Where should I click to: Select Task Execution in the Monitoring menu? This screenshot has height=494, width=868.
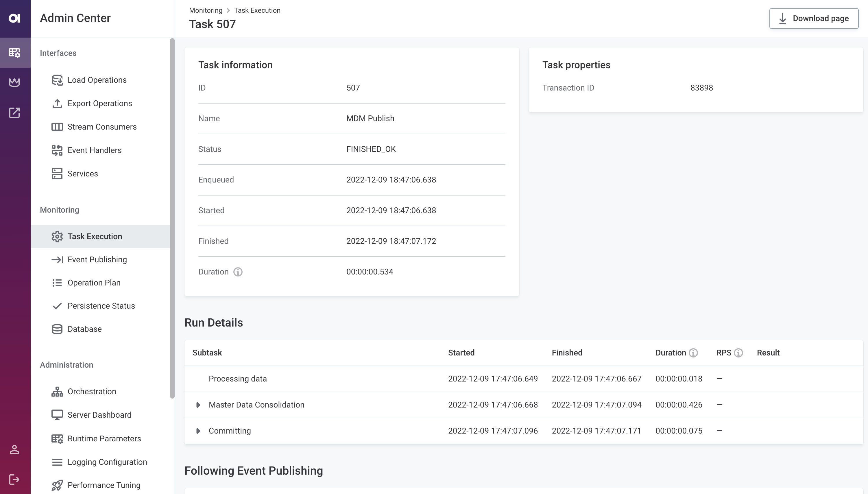point(95,236)
